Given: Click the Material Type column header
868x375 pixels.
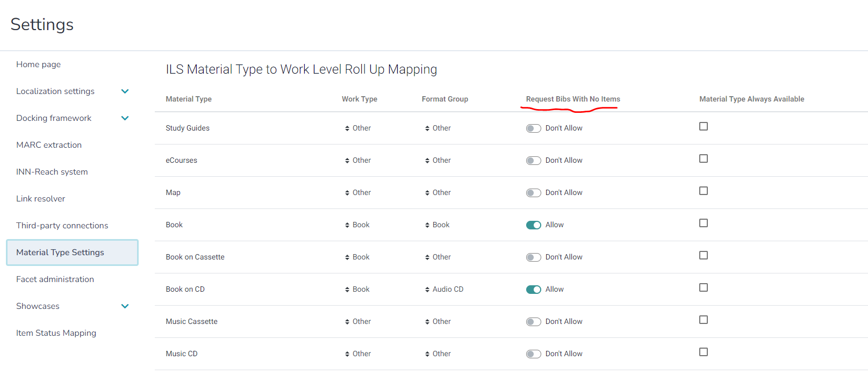Looking at the screenshot, I should point(189,99).
